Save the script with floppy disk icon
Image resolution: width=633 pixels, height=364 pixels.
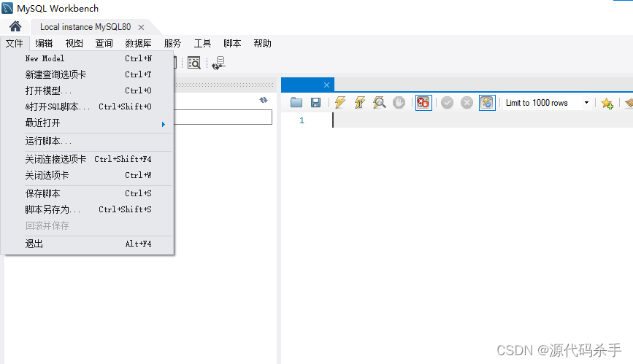click(315, 103)
